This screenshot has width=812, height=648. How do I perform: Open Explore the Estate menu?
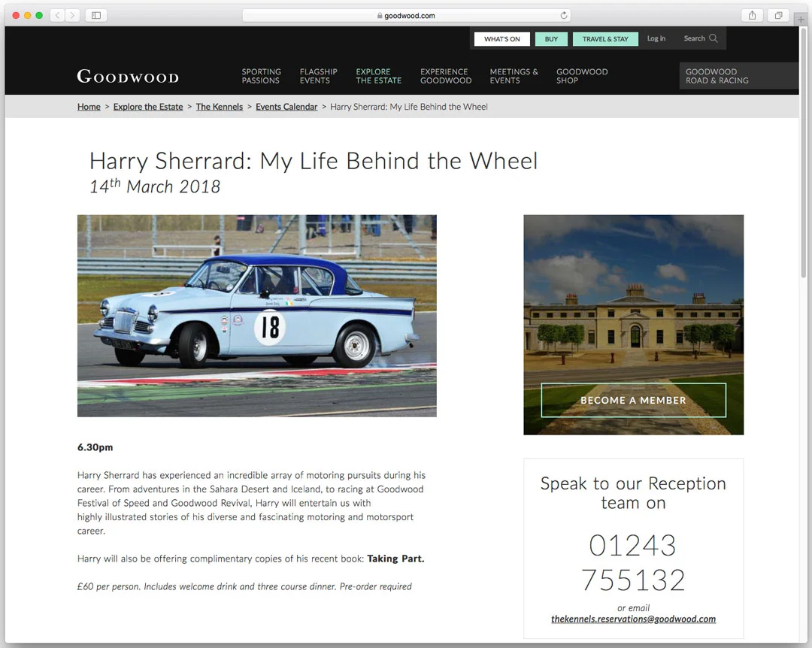point(378,76)
